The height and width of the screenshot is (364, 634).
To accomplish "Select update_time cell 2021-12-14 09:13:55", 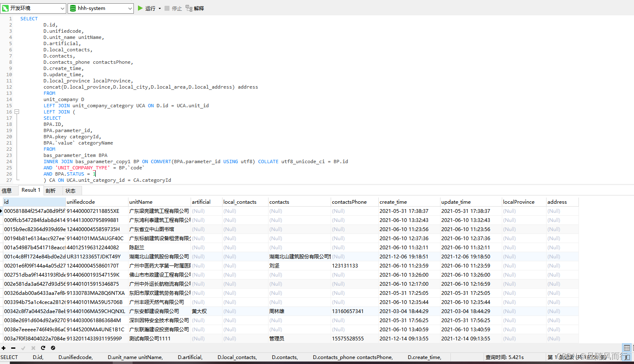I will [471, 339].
